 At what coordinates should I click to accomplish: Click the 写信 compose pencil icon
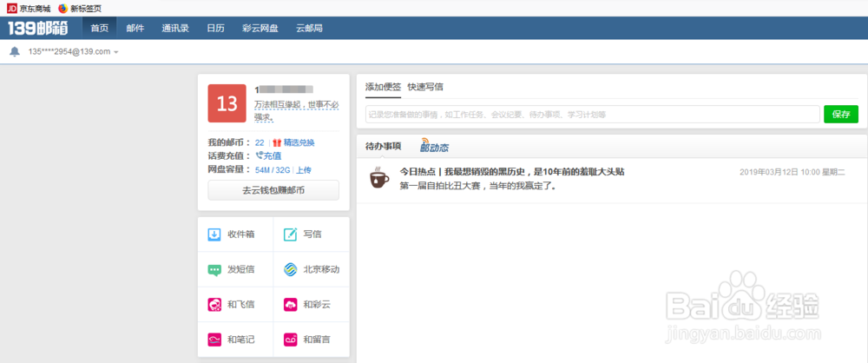tap(290, 234)
